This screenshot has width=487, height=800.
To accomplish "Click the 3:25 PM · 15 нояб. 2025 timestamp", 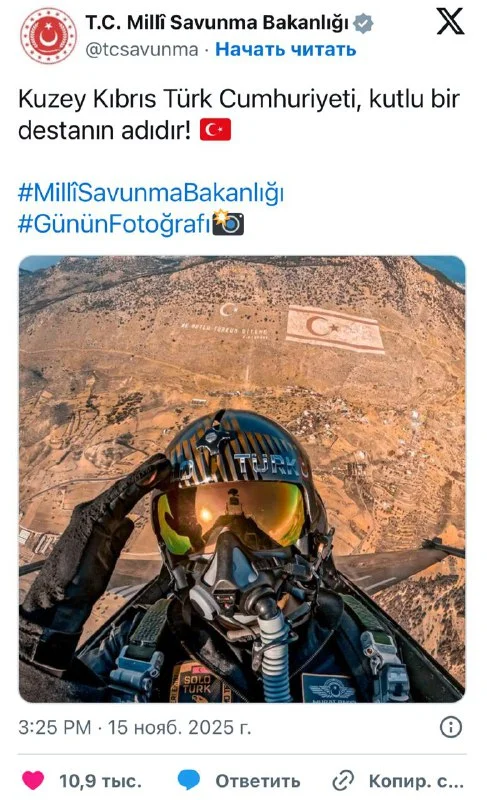I will tap(135, 727).
